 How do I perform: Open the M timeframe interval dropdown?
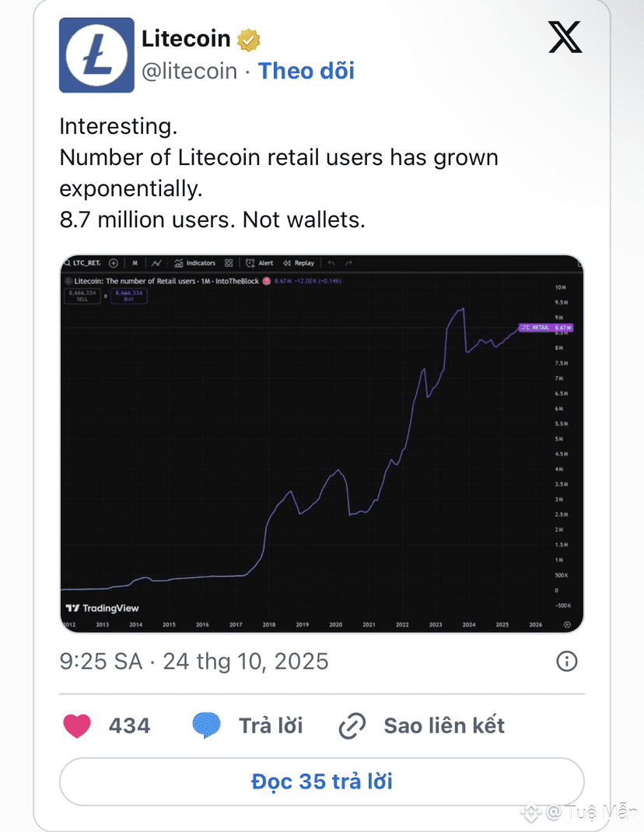(135, 263)
